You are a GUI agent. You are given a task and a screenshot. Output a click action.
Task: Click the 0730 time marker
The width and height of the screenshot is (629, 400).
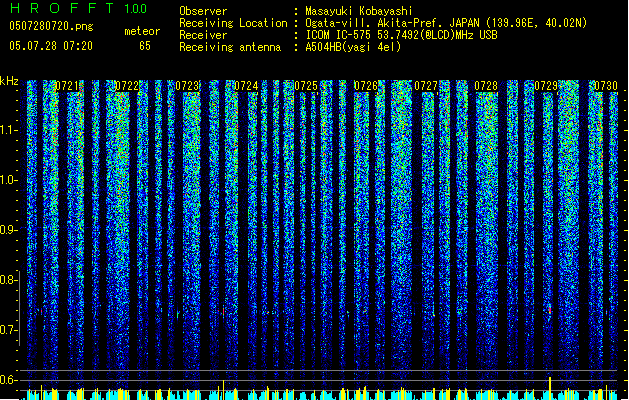(605, 86)
